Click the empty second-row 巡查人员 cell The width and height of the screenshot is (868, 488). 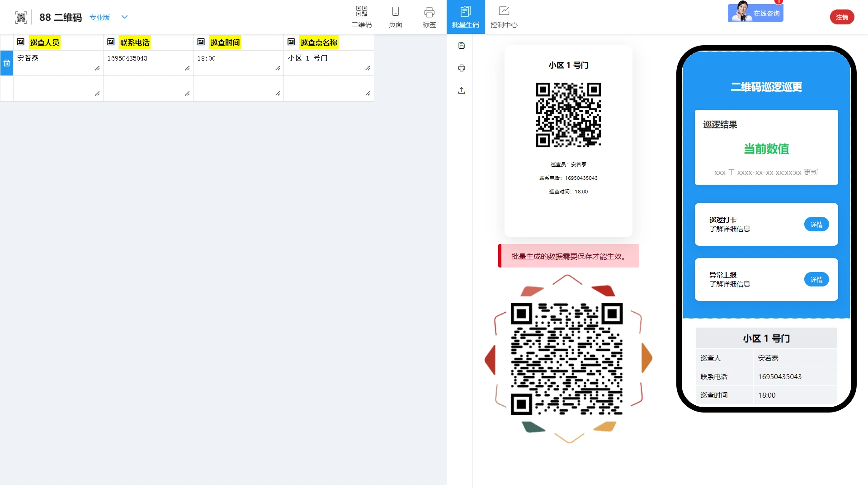(x=58, y=88)
